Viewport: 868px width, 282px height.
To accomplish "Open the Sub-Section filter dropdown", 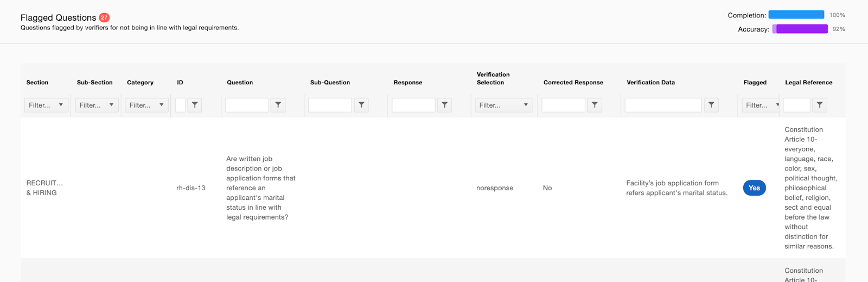I will pos(97,105).
